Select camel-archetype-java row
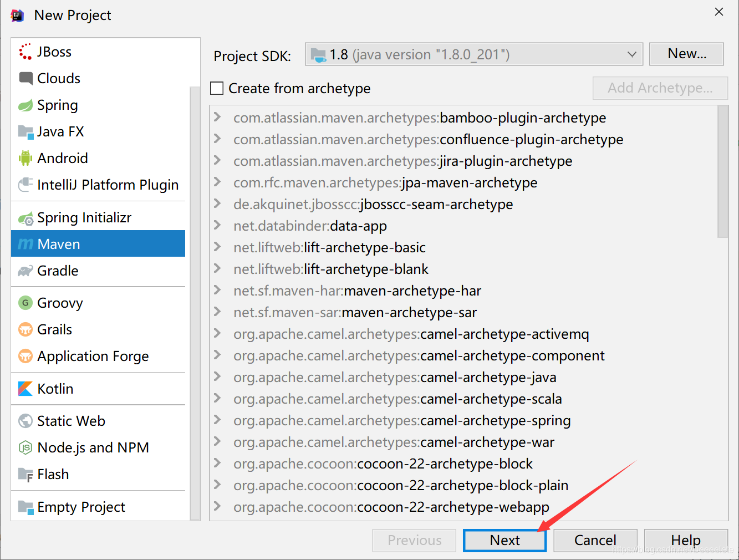This screenshot has width=739, height=560. point(463,377)
